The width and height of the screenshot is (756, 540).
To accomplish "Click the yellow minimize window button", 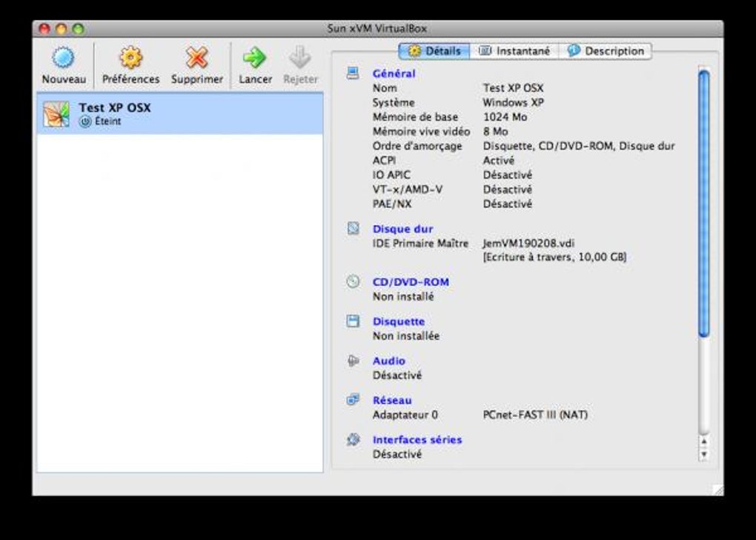I will tap(62, 29).
